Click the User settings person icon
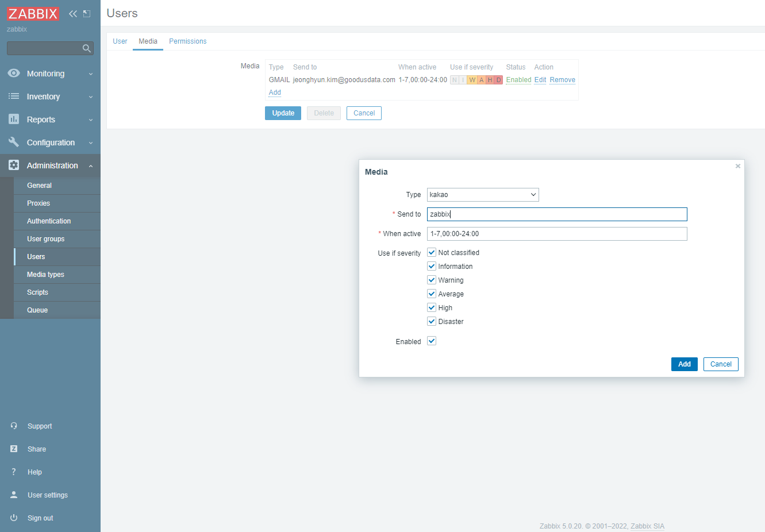 (x=14, y=495)
